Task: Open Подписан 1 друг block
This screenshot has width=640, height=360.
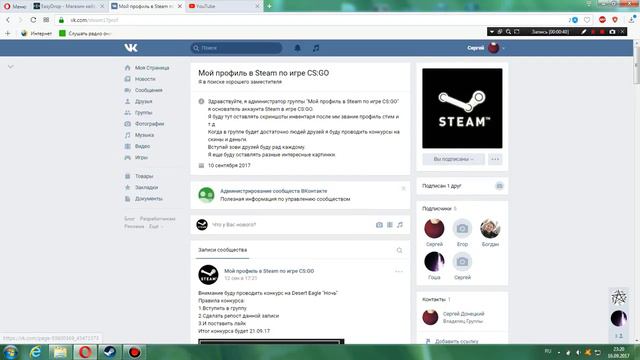Action: pyautogui.click(x=462, y=186)
